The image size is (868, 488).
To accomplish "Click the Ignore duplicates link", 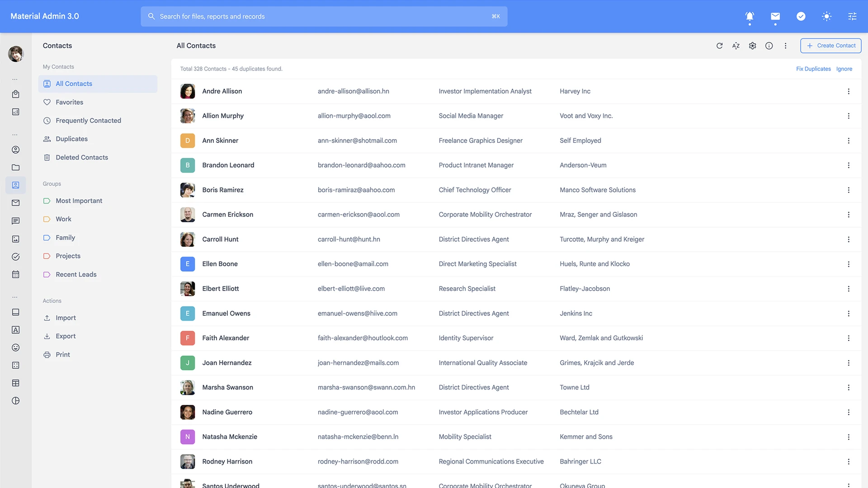I will click(x=844, y=69).
